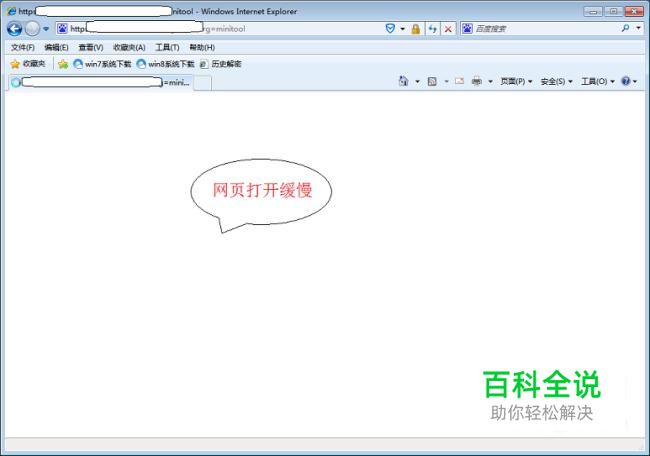The image size is (650, 456).
Task: Minimize the Internet Explorer window
Action: (x=593, y=12)
